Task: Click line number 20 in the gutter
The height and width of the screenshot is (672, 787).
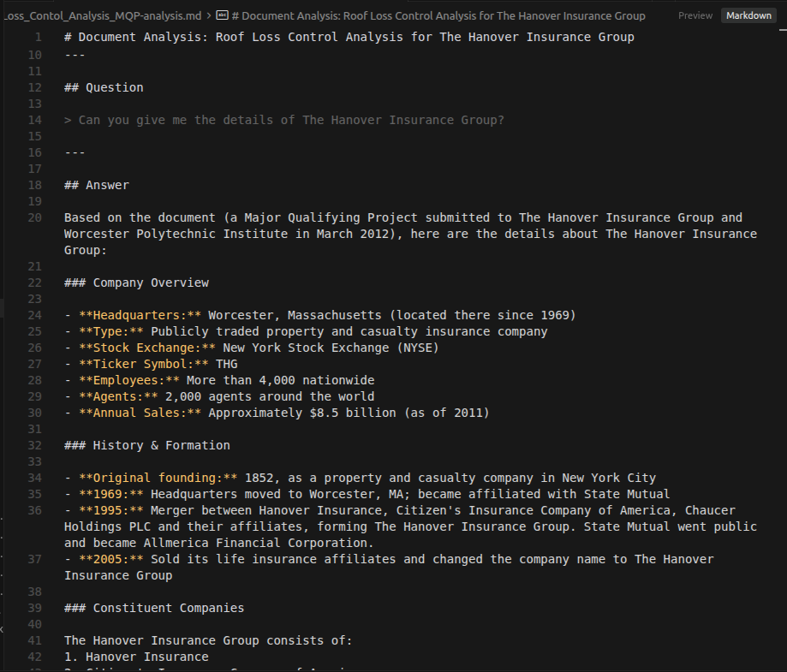Action: 34,217
